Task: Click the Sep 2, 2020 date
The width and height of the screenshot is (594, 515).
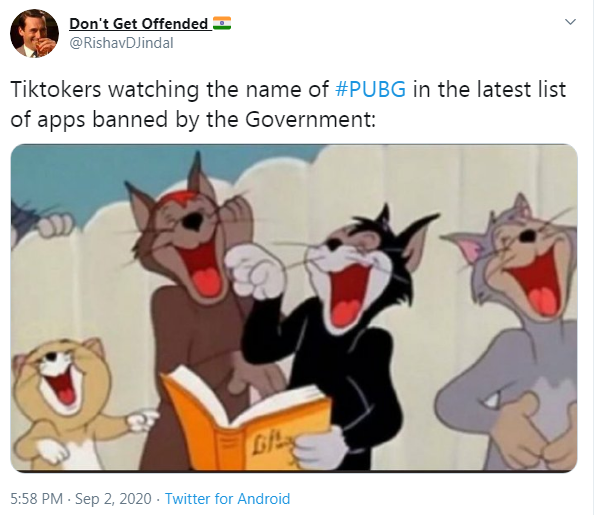Action: tap(113, 499)
